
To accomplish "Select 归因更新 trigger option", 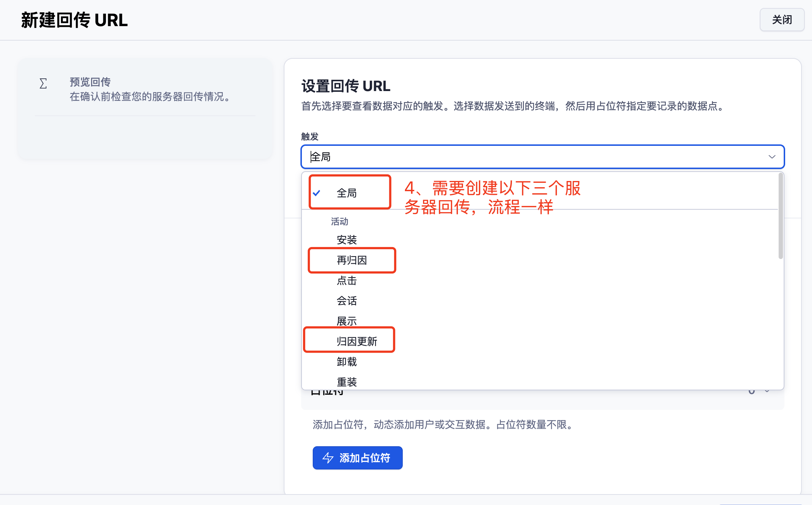I will (x=357, y=341).
